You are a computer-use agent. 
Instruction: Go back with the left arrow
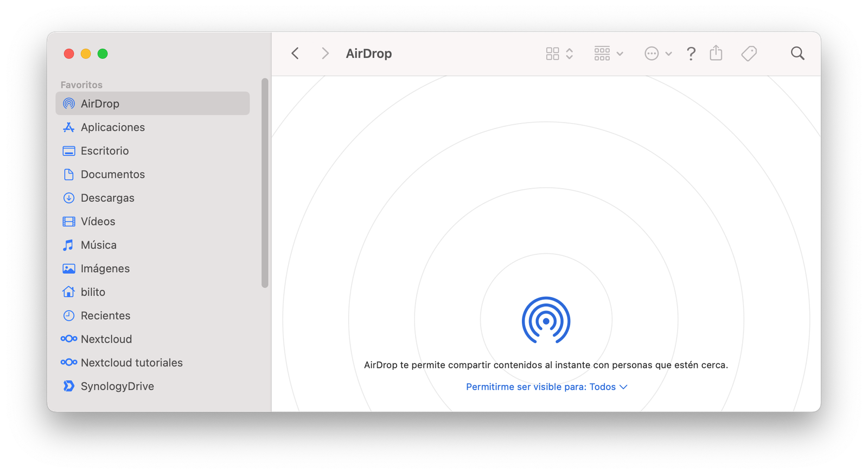point(295,53)
